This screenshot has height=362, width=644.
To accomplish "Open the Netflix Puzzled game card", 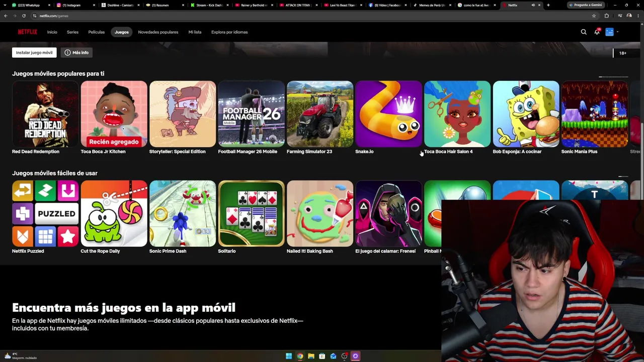I will click(x=45, y=213).
